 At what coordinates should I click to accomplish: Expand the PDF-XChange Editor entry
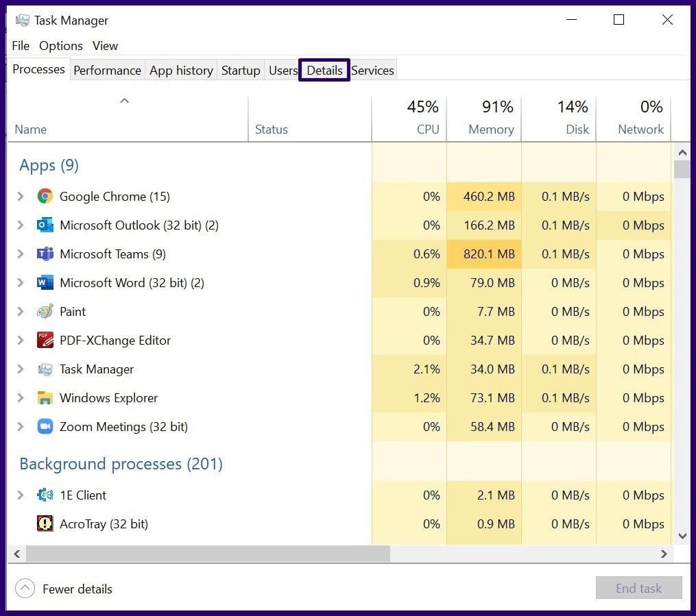[21, 340]
